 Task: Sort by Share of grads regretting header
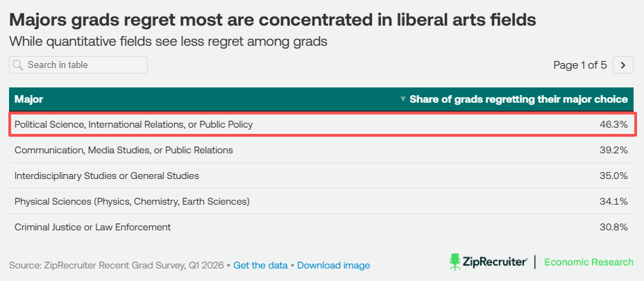(x=518, y=99)
